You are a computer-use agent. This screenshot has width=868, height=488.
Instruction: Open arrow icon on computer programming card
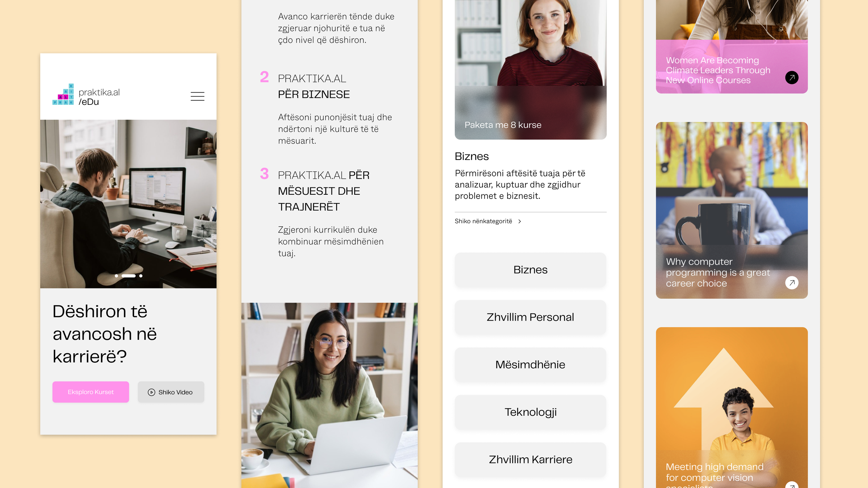point(792,283)
